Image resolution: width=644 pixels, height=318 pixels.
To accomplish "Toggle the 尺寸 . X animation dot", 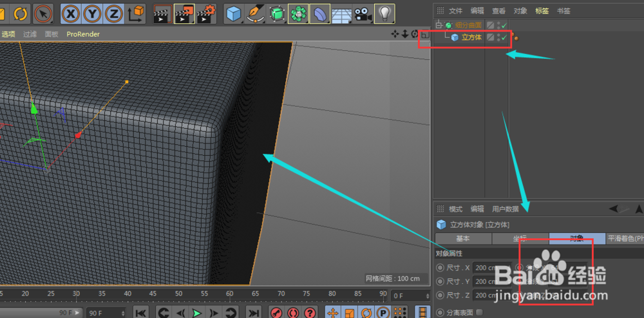I will [x=440, y=268].
